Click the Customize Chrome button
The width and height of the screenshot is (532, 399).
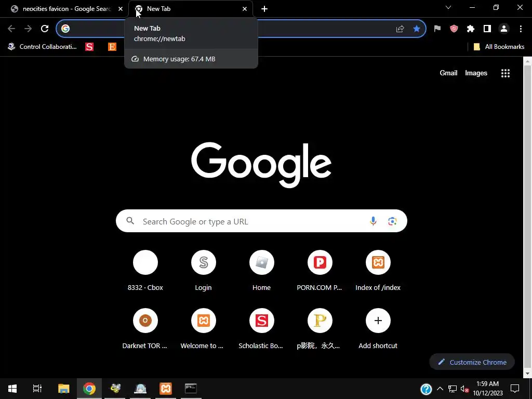point(472,362)
